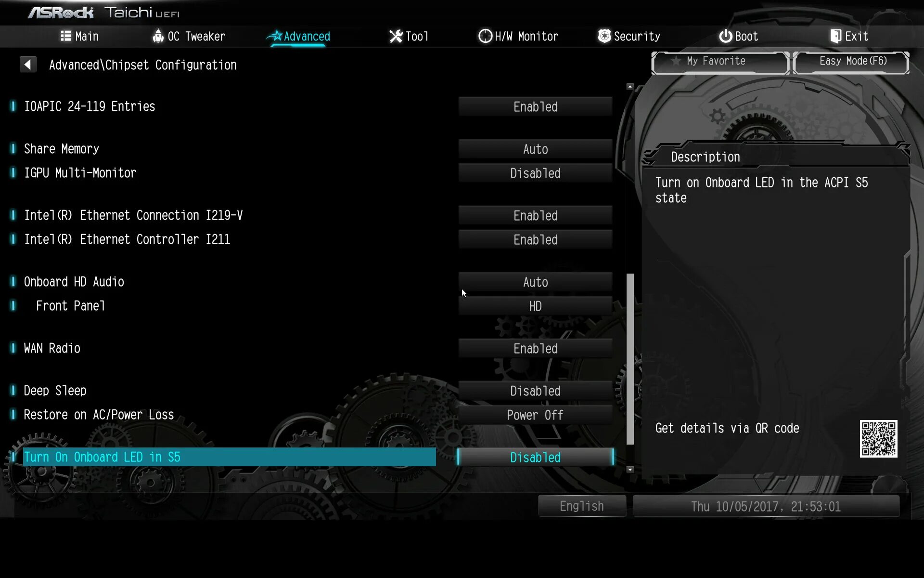Expand Onboard HD Audio dropdown
This screenshot has width=924, height=578.
coord(536,282)
